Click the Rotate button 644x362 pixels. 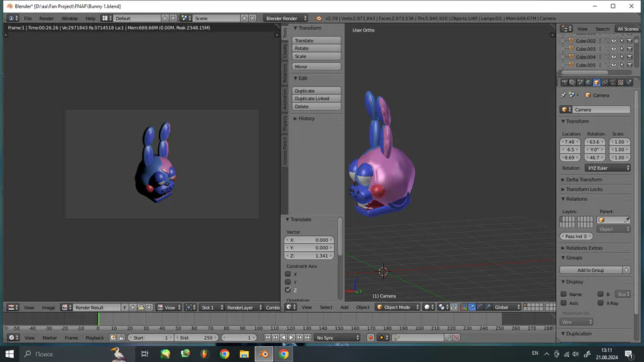(x=316, y=48)
